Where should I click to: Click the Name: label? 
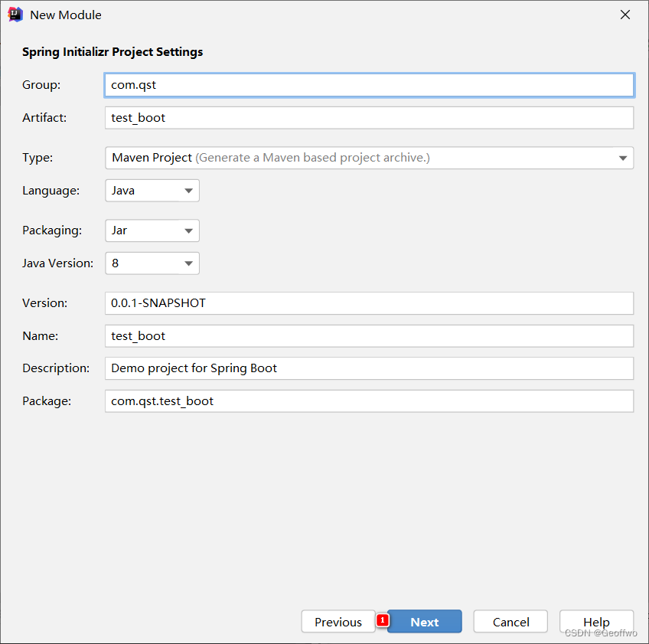pos(40,336)
